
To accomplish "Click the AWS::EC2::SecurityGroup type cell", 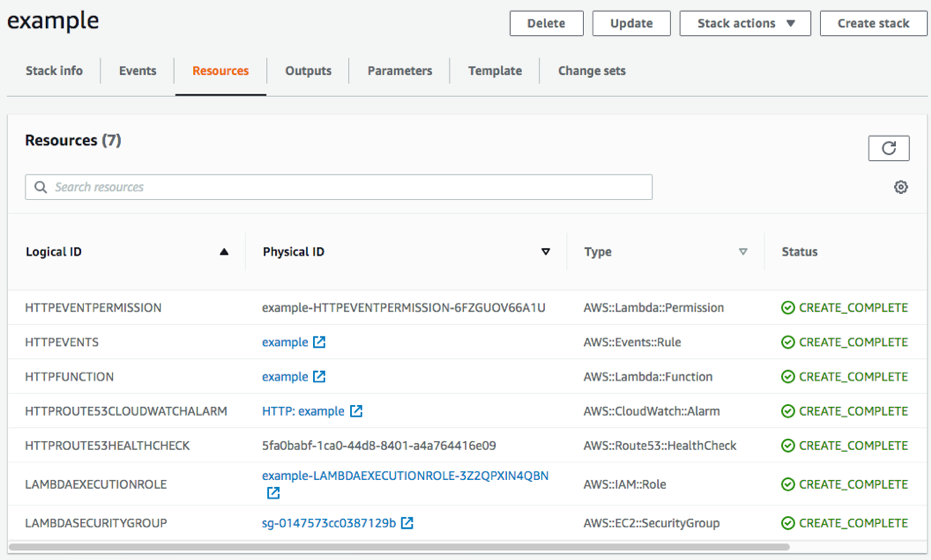I will 651,523.
